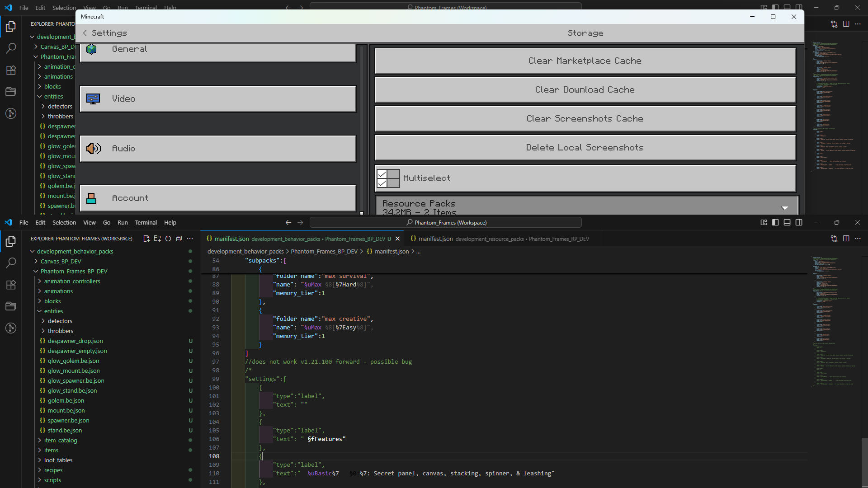Expand the Resource Packs storage section

(x=784, y=208)
